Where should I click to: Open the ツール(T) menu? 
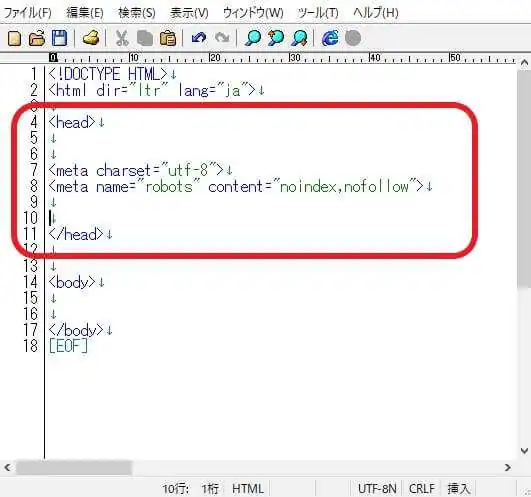pos(318,13)
